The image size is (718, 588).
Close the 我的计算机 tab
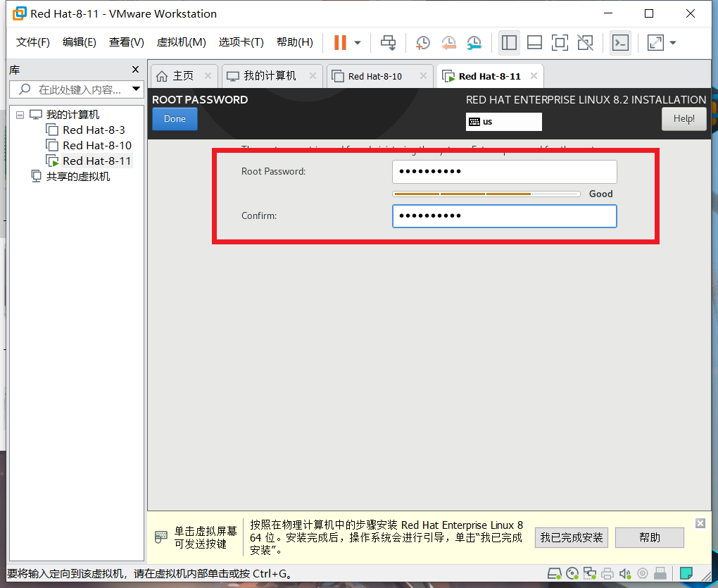click(313, 76)
